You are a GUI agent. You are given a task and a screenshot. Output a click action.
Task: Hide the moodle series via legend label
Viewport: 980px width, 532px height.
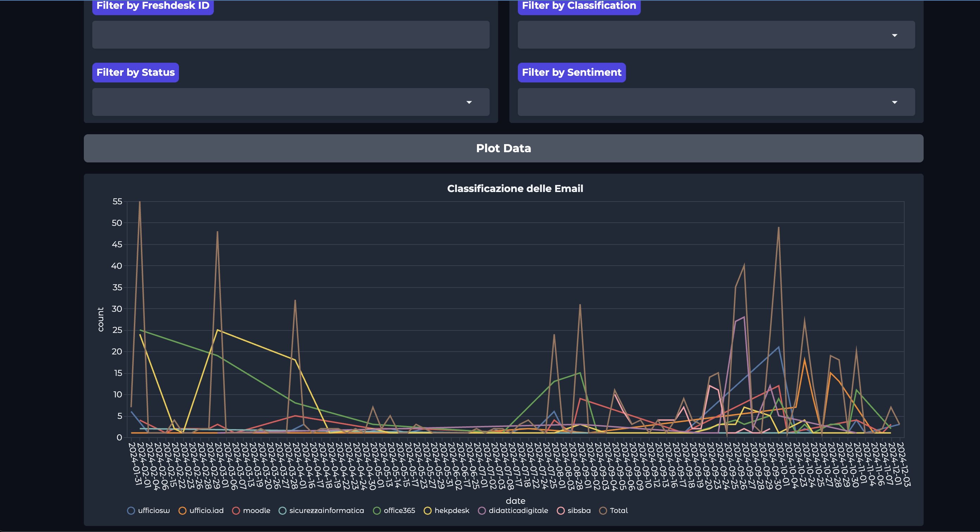pyautogui.click(x=256, y=511)
